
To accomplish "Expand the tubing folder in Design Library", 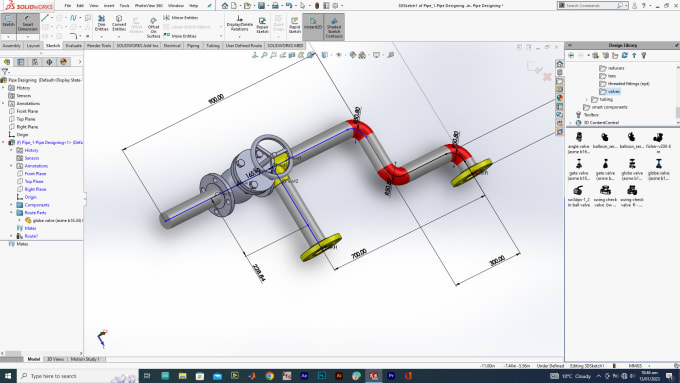I will coord(587,99).
